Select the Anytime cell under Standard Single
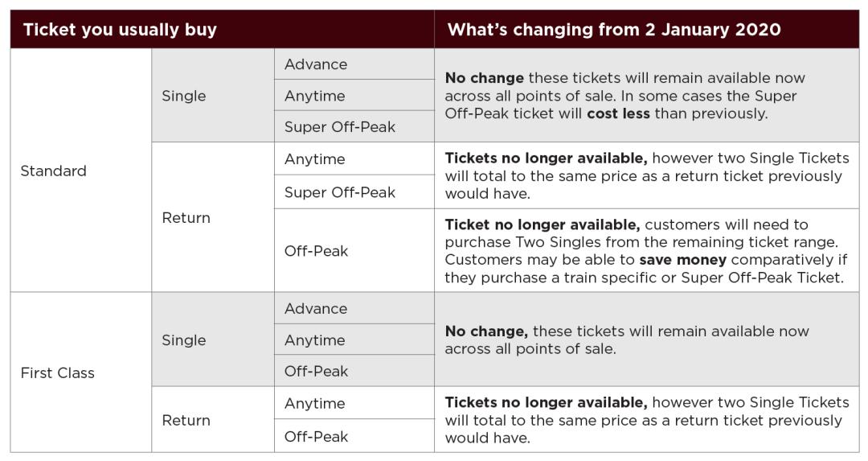This screenshot has width=868, height=461. pos(314,96)
